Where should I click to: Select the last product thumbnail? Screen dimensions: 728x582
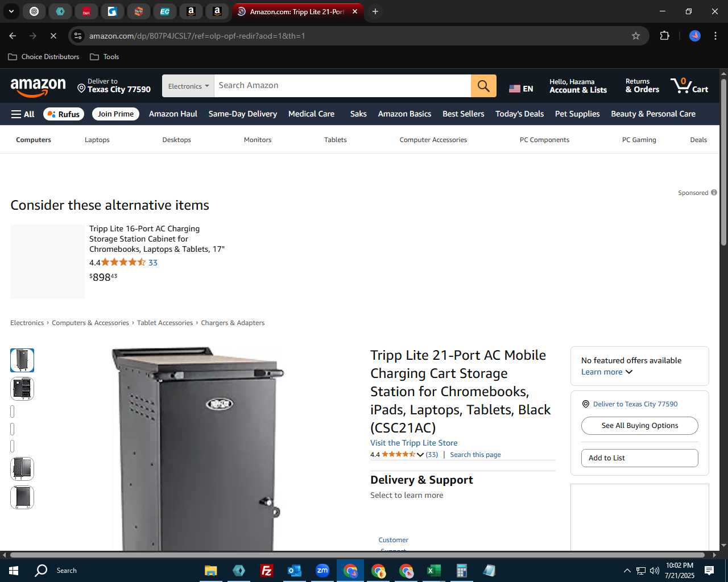[x=22, y=497]
